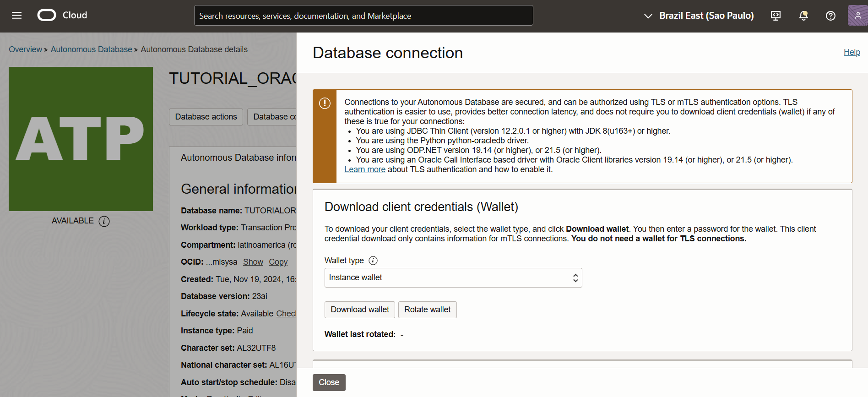
Task: Click the Character set: AL32UTF8 text
Action: 228,348
